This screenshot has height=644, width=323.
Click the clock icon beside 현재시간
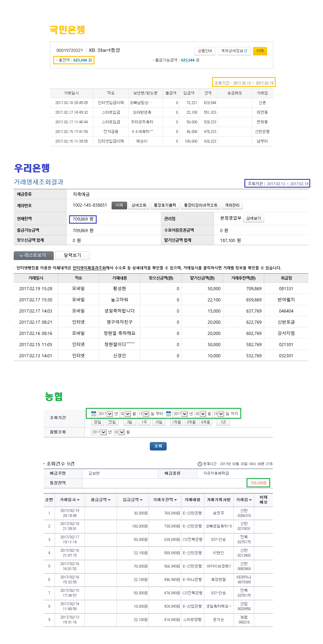[200, 464]
